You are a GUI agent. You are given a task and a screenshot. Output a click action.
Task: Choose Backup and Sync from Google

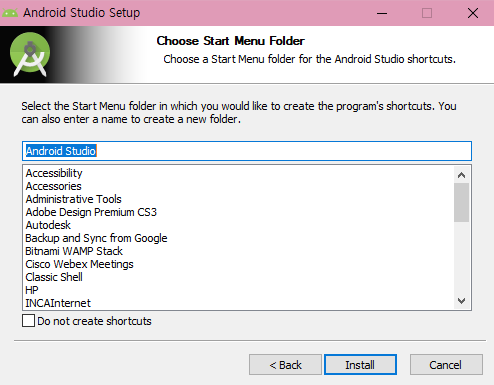(96, 238)
